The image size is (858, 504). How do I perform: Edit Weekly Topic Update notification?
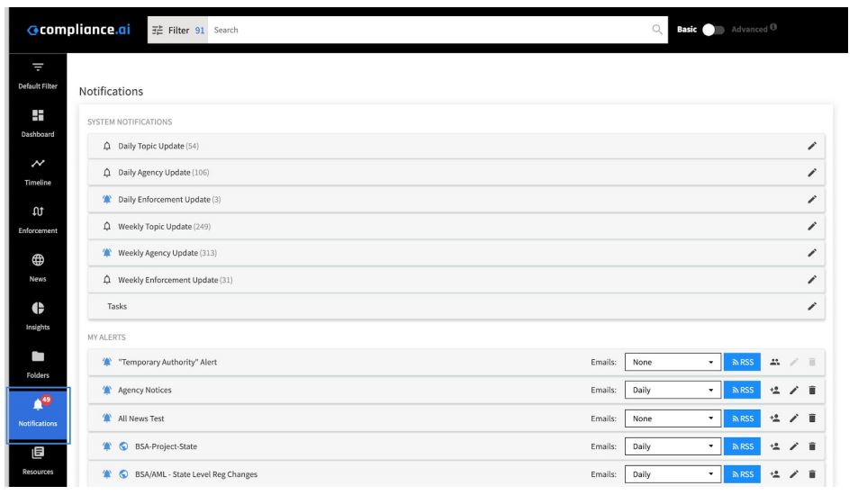pos(812,226)
